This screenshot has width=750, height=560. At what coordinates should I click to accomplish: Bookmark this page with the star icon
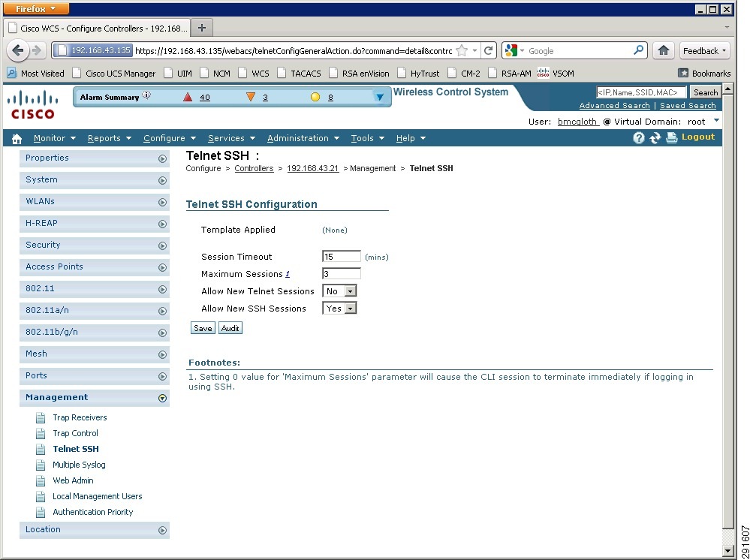tap(462, 50)
